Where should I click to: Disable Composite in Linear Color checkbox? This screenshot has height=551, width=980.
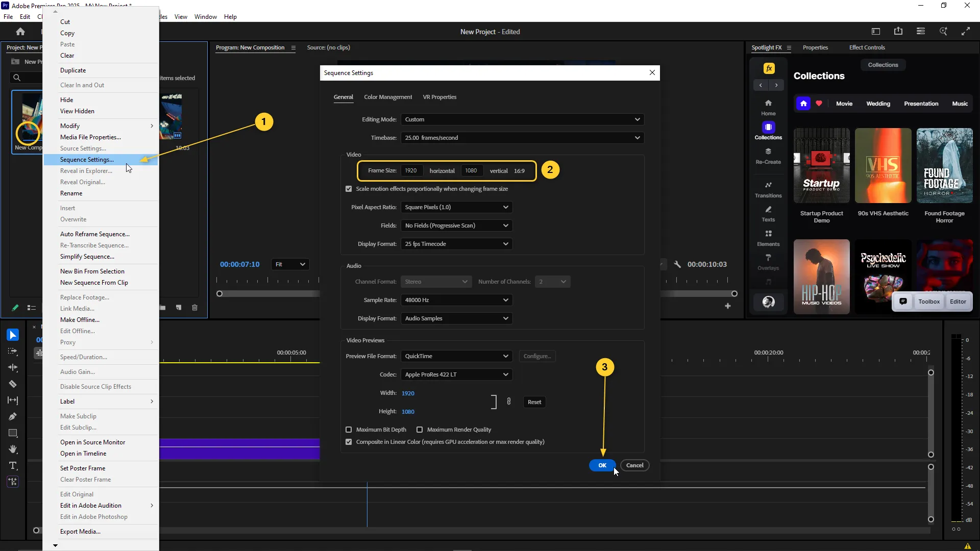click(349, 442)
